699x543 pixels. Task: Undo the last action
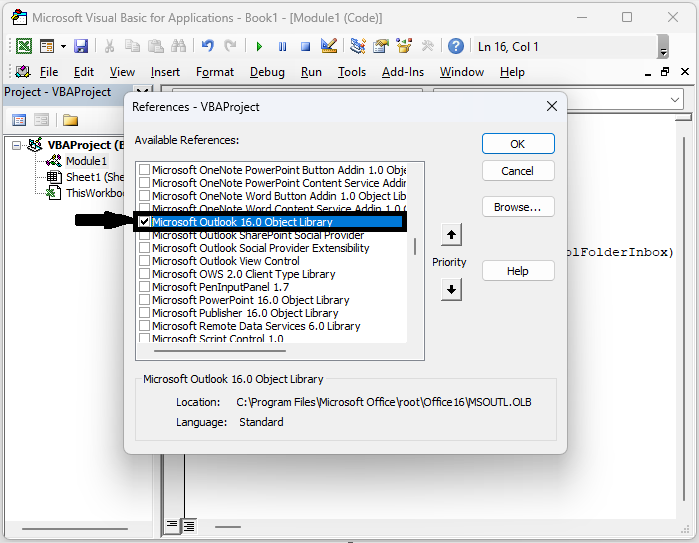207,46
